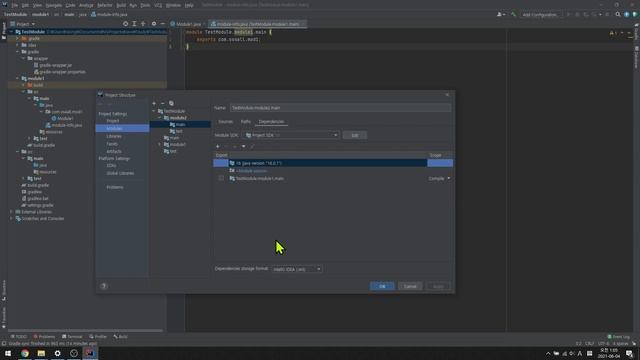This screenshot has height=360, width=640.
Task: Open Project view selector dropdown
Action: 23,24
